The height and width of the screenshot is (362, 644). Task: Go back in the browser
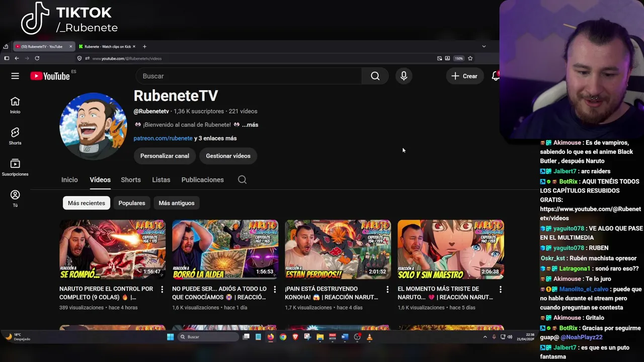point(17,58)
